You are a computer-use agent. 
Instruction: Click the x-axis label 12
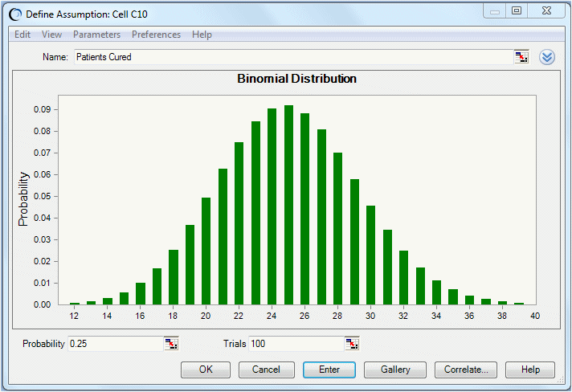74,316
